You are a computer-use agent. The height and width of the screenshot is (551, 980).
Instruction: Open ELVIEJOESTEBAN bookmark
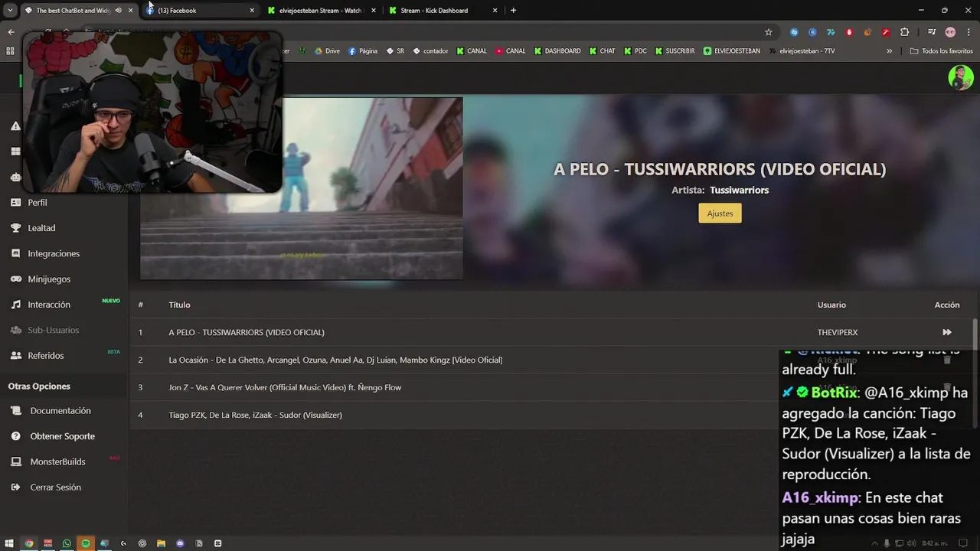tap(731, 51)
